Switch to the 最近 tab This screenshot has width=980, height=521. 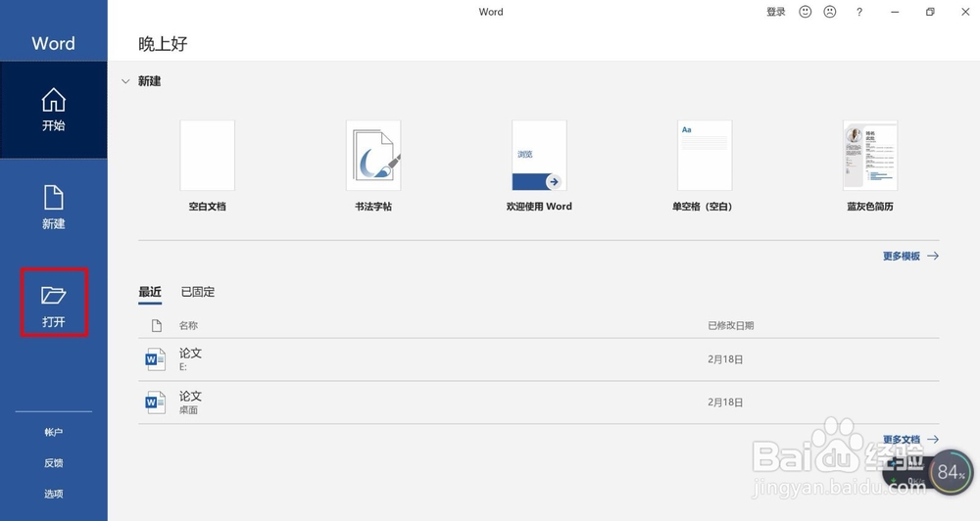[150, 292]
